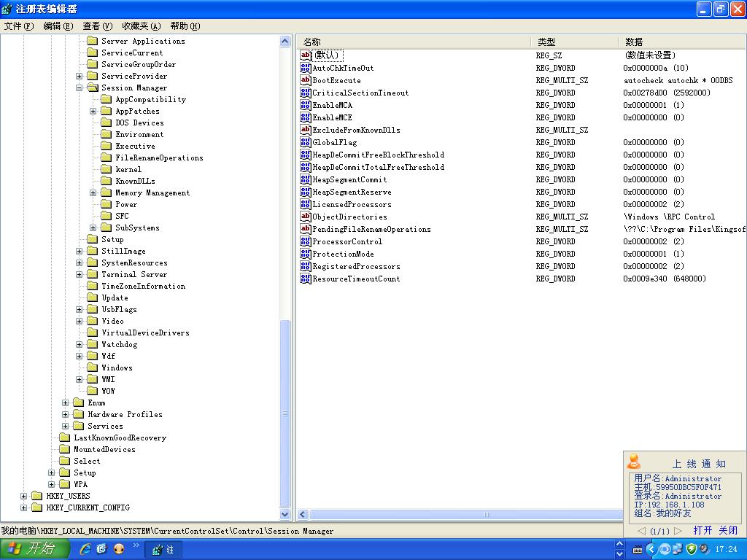Click 打开 in the notification popup
The width and height of the screenshot is (747, 560).
tap(703, 530)
